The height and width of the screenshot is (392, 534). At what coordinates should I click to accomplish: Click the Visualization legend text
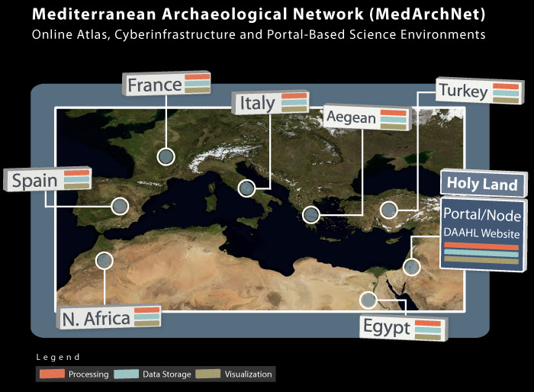click(x=248, y=374)
